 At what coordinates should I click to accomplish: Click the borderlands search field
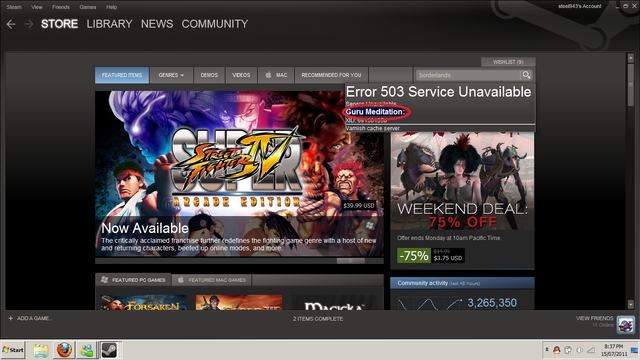pos(468,75)
